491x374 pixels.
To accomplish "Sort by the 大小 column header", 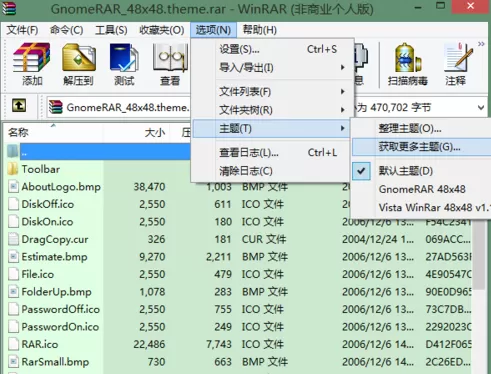I will 136,133.
